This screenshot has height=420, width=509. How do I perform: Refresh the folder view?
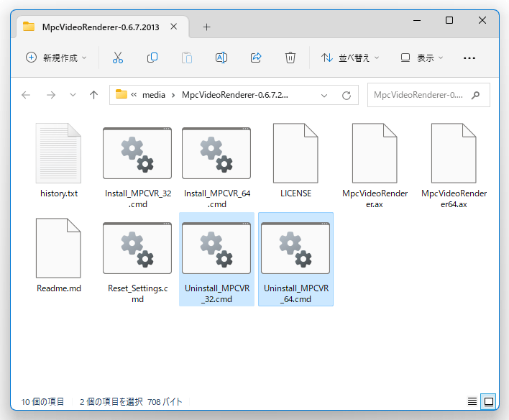tap(347, 95)
